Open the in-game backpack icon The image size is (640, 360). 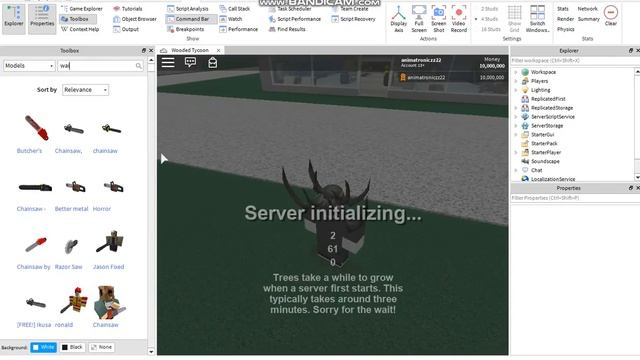(213, 62)
